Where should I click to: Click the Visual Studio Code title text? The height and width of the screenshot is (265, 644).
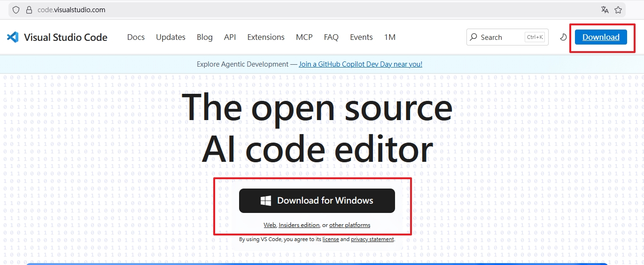(x=65, y=37)
